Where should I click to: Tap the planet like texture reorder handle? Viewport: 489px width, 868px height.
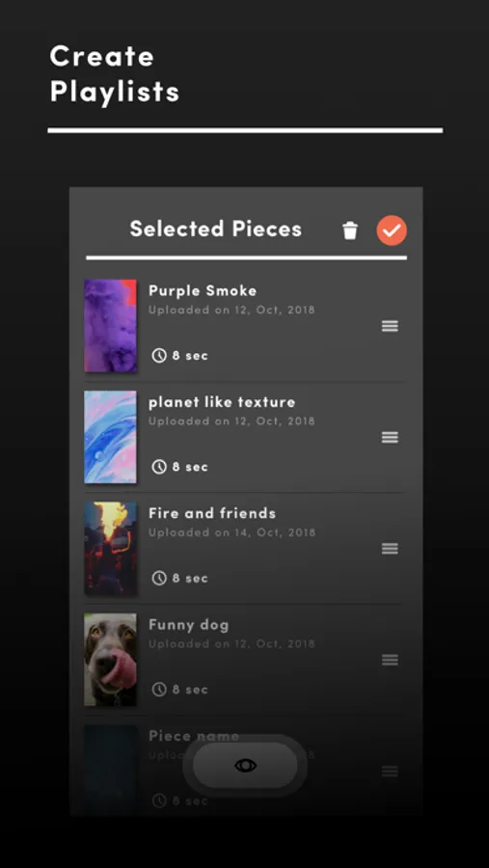pyautogui.click(x=390, y=437)
